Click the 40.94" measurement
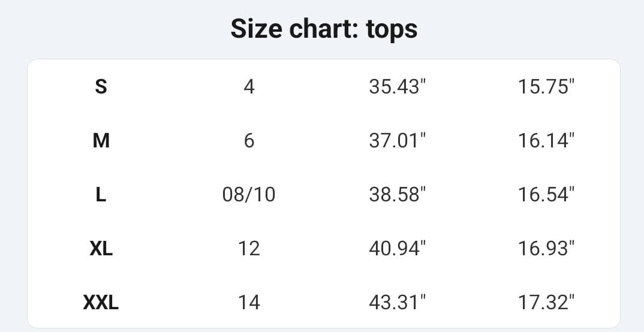644x332 pixels. point(398,249)
